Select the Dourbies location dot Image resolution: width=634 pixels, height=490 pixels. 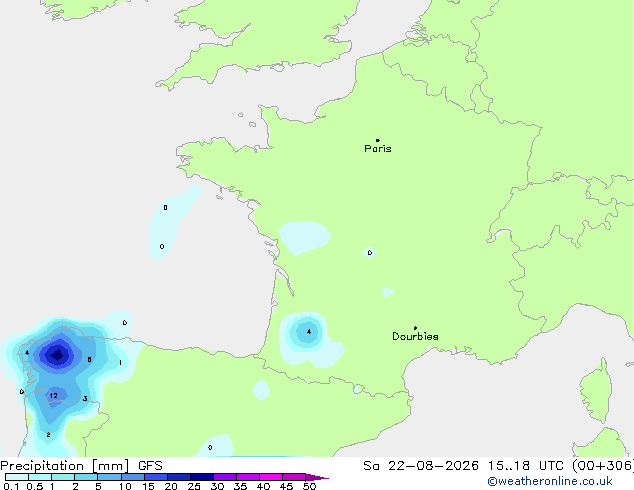pos(415,328)
